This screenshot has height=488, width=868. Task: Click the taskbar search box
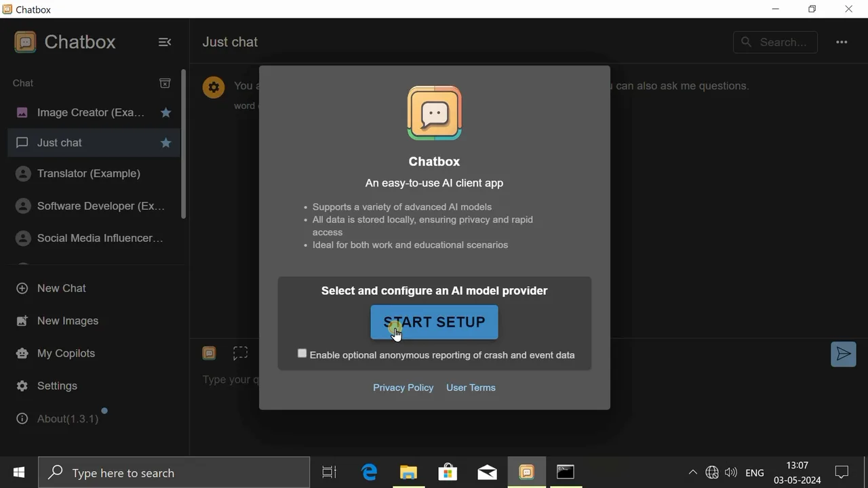174,472
